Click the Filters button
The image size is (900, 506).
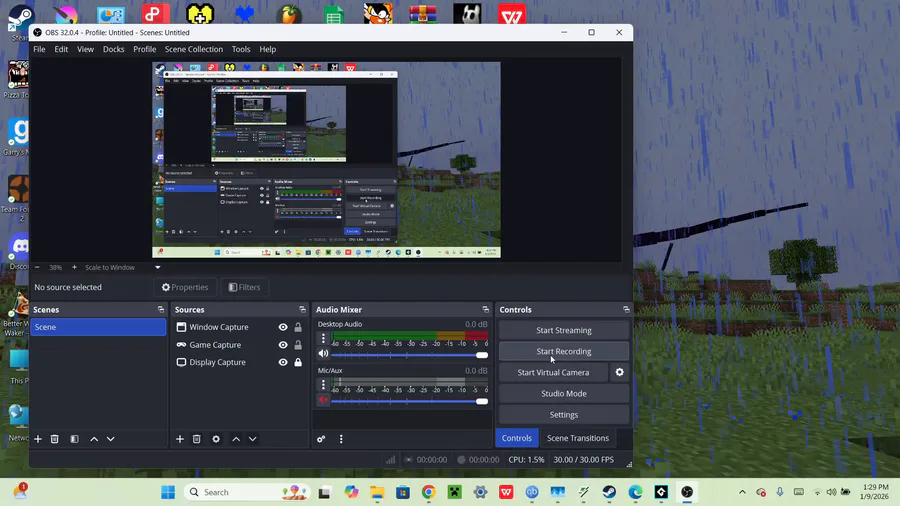coord(245,287)
